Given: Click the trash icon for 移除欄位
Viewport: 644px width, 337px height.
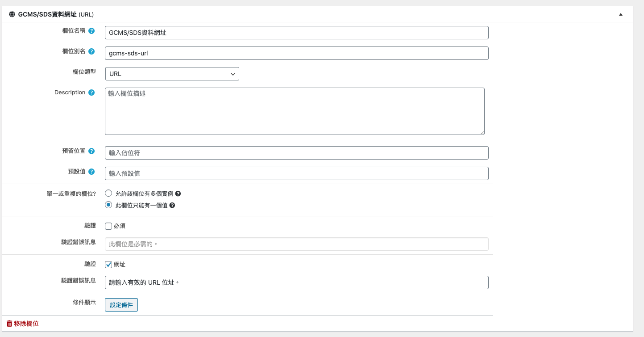Looking at the screenshot, I should point(9,324).
